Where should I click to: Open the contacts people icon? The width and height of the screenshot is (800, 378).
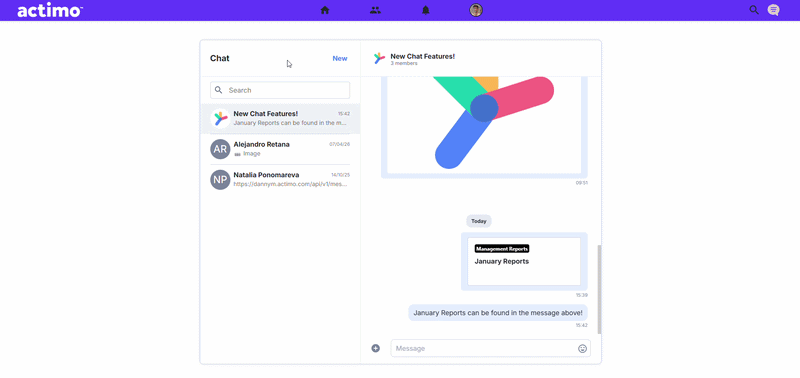[376, 10]
